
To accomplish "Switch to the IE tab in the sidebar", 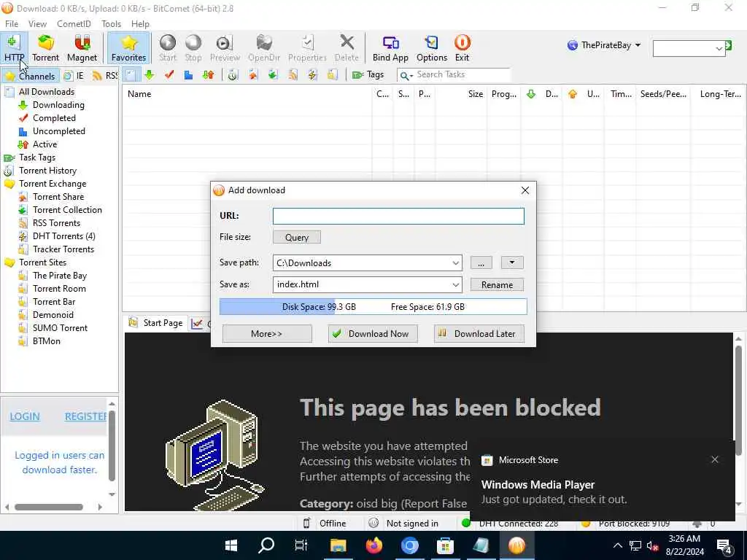I will click(x=74, y=76).
